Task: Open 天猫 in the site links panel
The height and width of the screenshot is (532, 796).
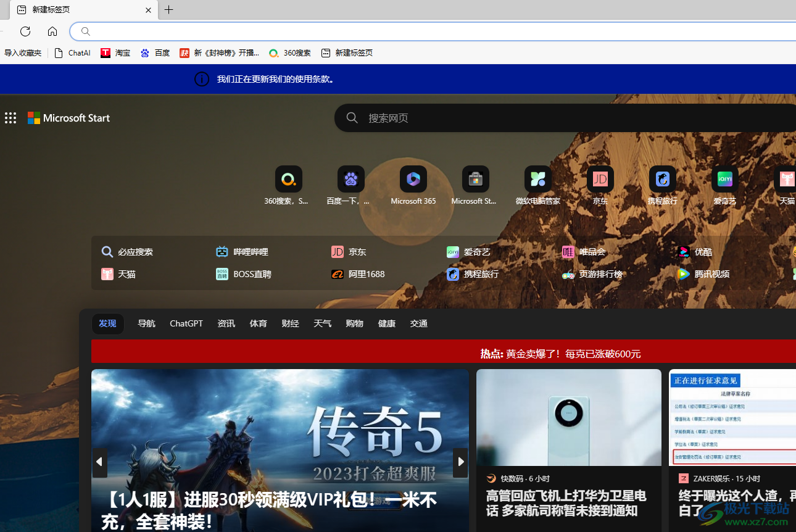Action: [118, 274]
